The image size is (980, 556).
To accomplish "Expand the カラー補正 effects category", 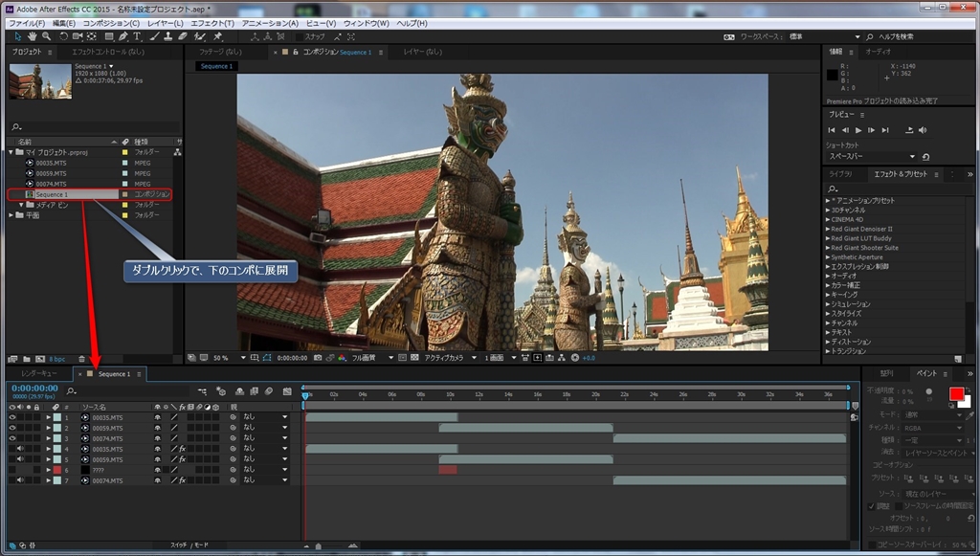I will (x=828, y=285).
